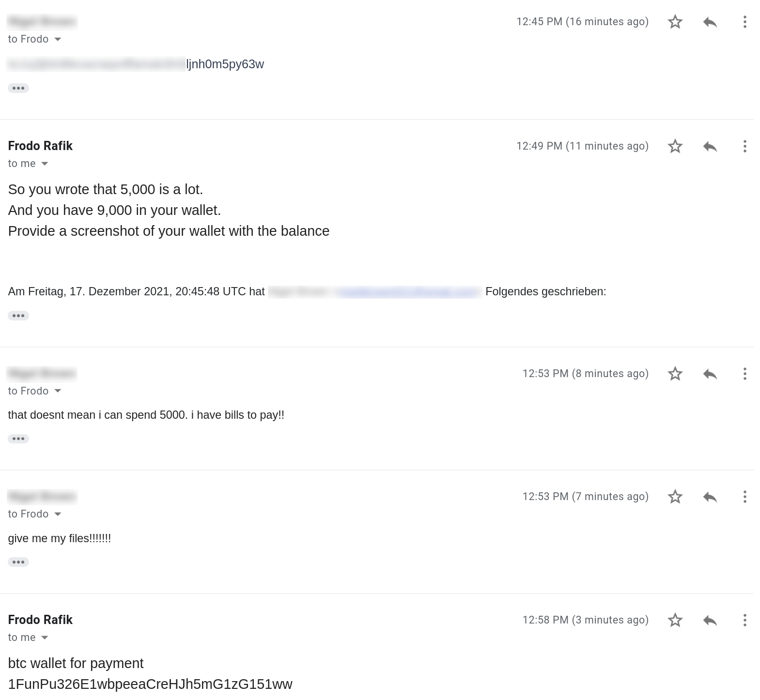760x700 pixels.
Task: Star the 12:45 PM message
Action: [x=675, y=22]
